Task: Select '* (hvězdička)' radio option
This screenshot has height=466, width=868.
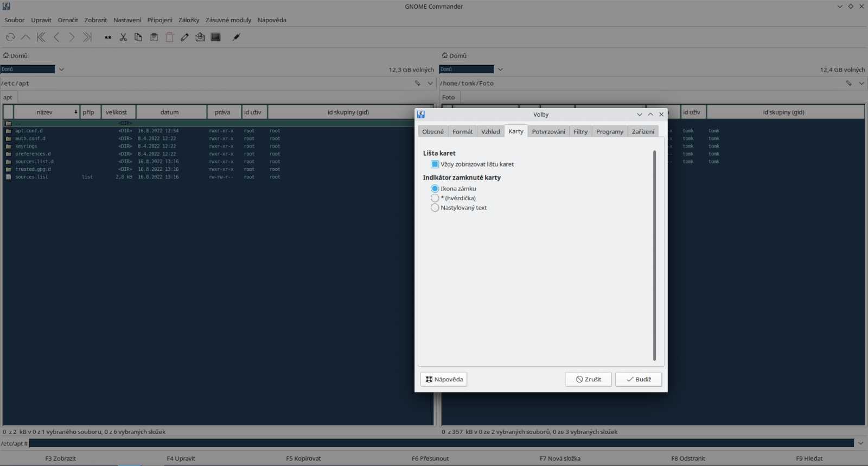Action: [x=435, y=198]
